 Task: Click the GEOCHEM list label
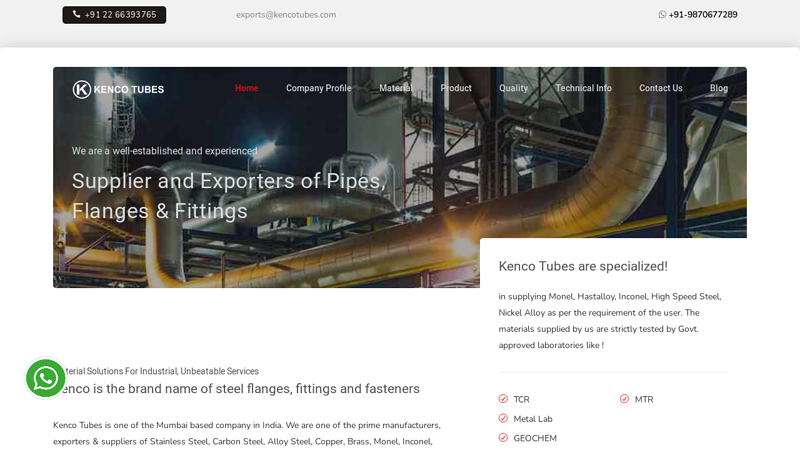(535, 438)
